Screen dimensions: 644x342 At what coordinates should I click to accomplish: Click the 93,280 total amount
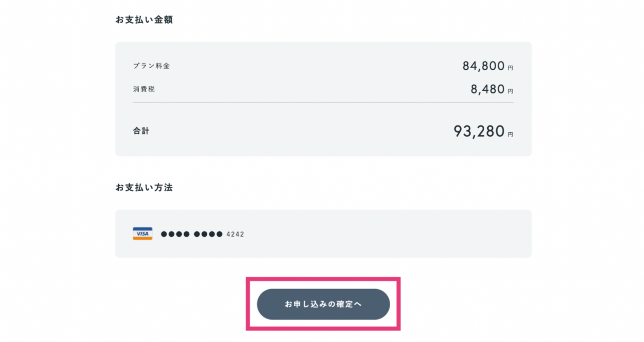[479, 131]
